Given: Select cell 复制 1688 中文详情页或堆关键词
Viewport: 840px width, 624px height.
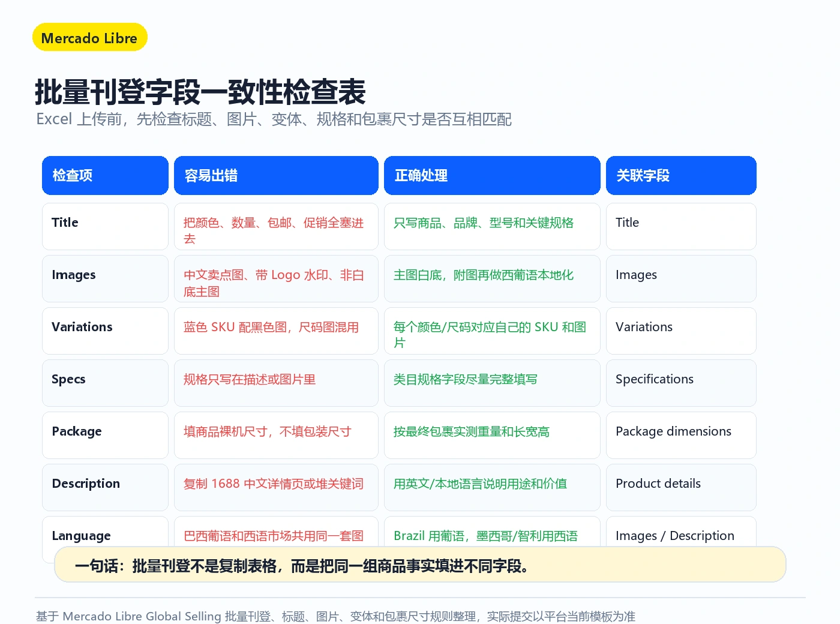Looking at the screenshot, I should coord(276,487).
